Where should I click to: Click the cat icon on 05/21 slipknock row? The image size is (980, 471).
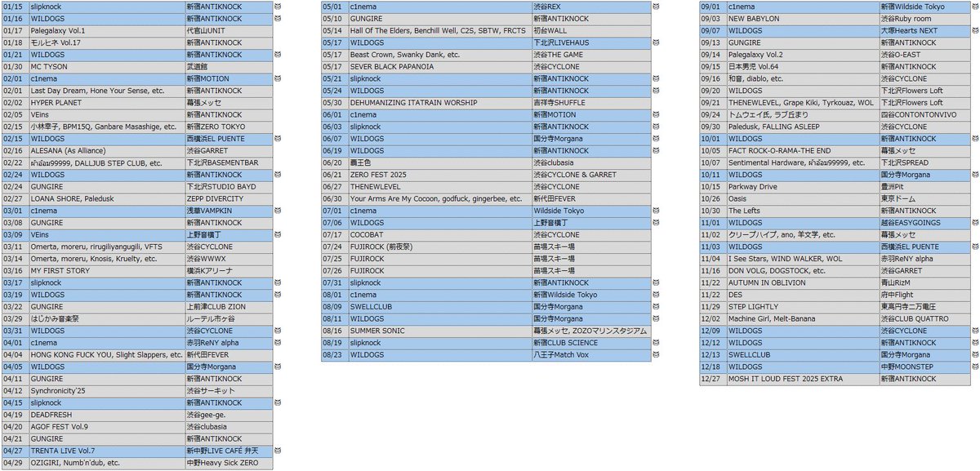pos(656,78)
